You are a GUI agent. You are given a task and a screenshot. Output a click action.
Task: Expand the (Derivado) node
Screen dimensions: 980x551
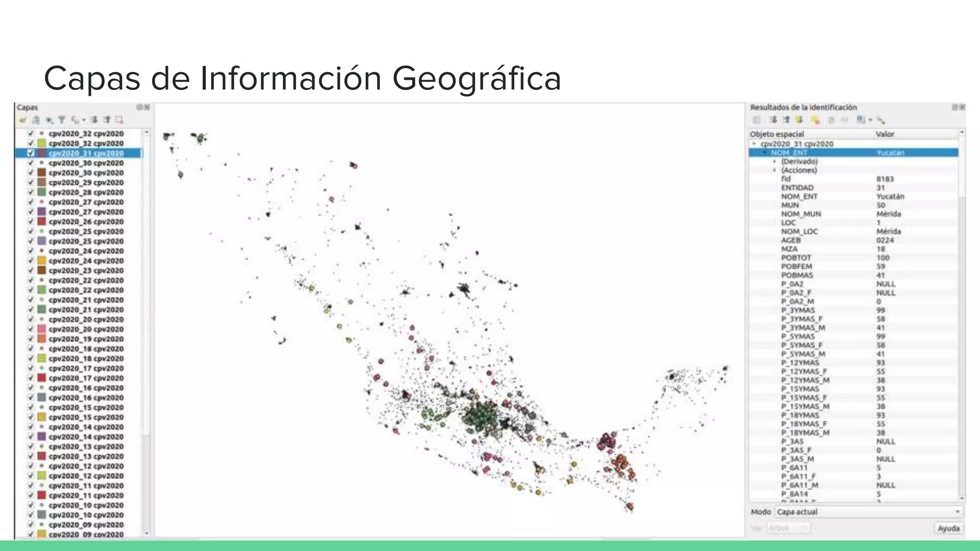(x=775, y=162)
